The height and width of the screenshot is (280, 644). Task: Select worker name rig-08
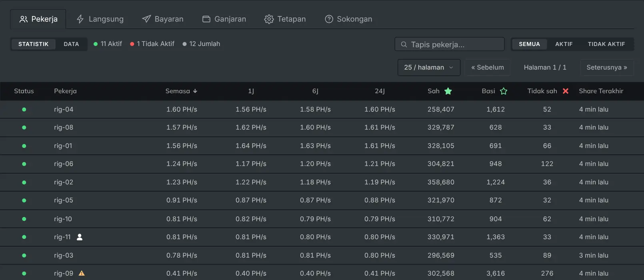[x=64, y=128]
